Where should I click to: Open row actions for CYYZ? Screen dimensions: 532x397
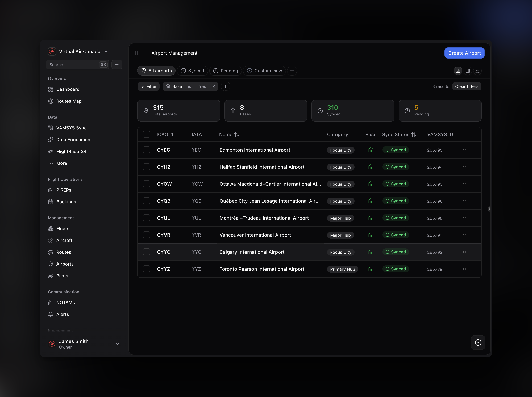pos(465,269)
